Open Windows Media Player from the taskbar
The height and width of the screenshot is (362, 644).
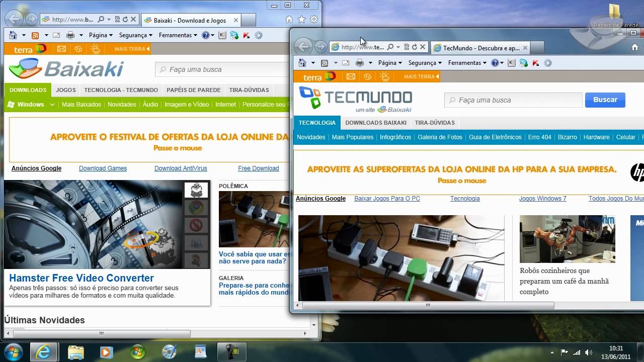pos(106,351)
